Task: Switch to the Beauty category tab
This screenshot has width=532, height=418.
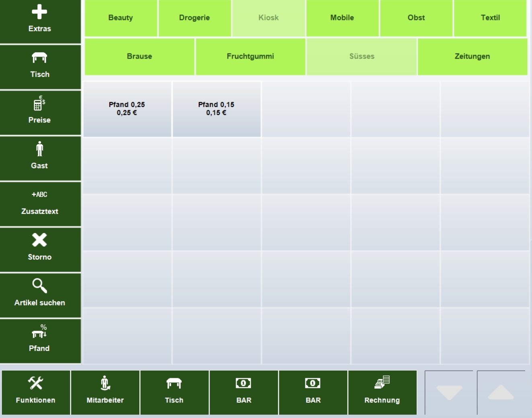Action: pos(121,18)
